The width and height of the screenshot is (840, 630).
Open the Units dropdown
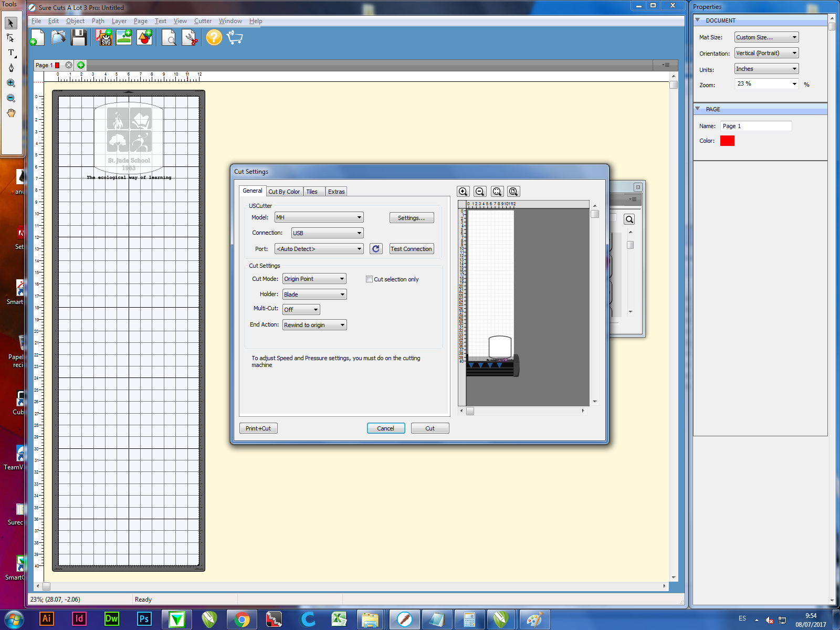tap(766, 69)
